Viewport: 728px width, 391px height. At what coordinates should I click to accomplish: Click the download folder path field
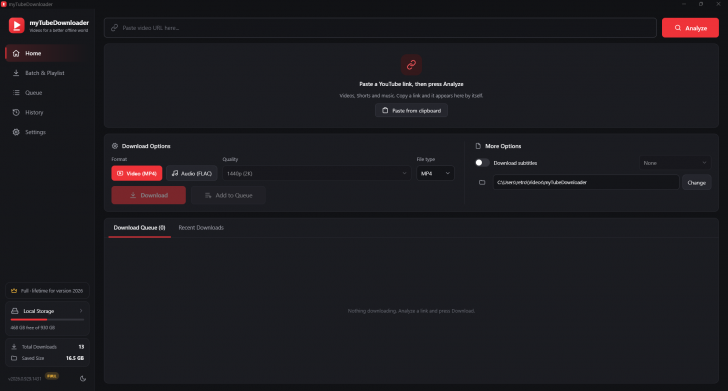point(586,182)
